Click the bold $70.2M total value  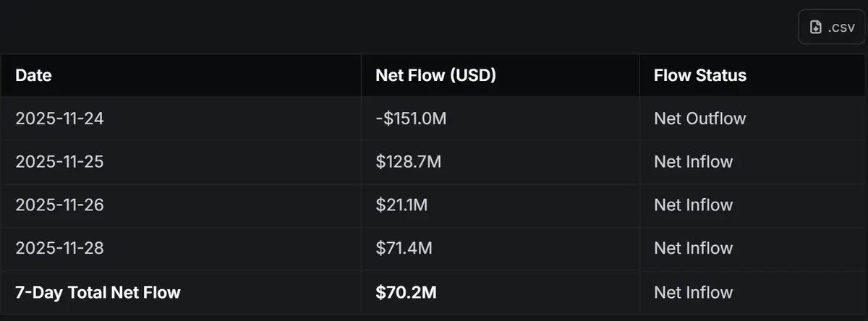tap(406, 292)
